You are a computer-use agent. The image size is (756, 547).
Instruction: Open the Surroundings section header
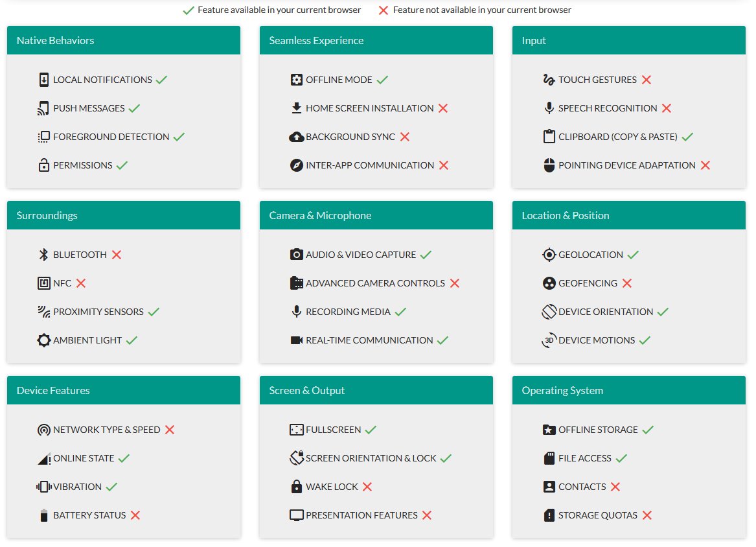click(124, 215)
